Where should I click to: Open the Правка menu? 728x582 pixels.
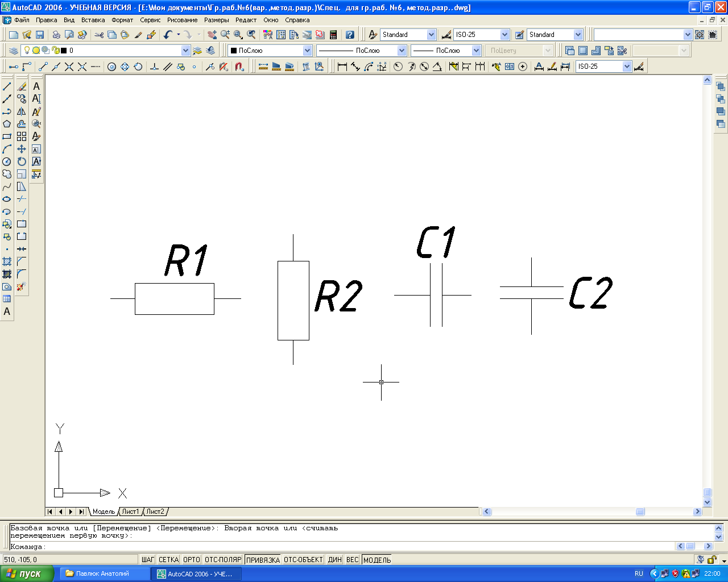[x=47, y=20]
